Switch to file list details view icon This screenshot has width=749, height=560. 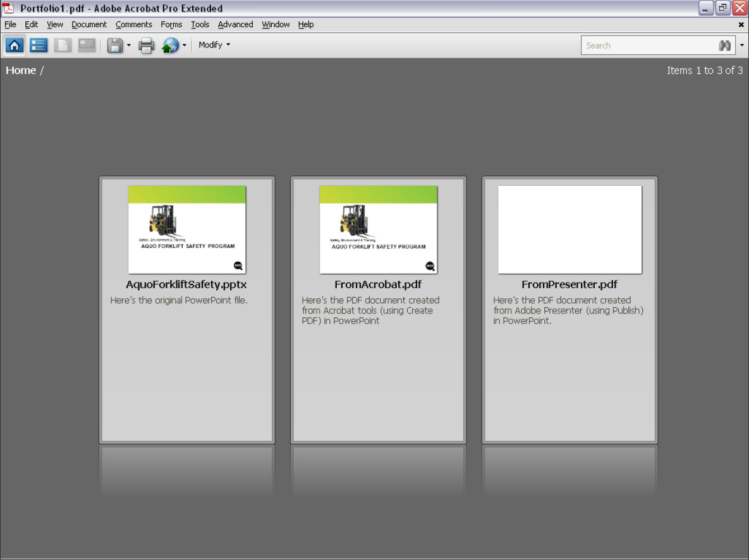point(39,46)
